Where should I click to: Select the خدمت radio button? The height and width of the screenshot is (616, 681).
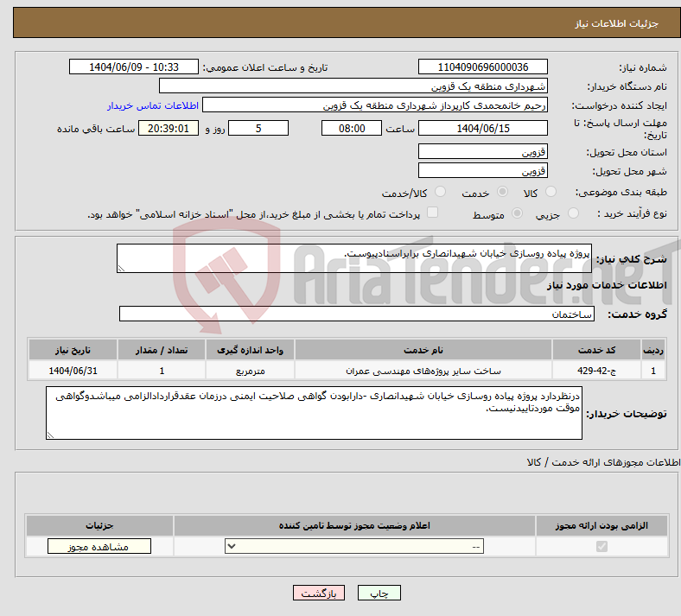click(x=502, y=192)
